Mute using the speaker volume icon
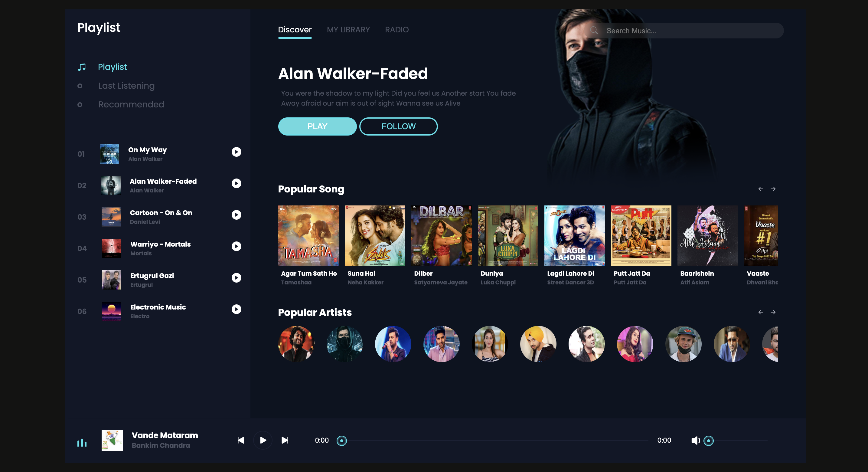 coord(696,440)
